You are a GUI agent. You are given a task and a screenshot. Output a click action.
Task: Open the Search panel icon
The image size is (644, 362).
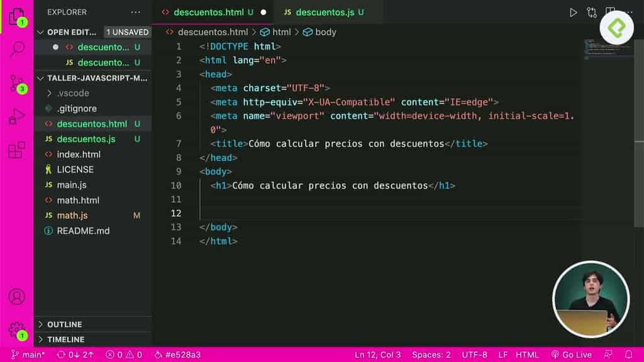tap(18, 47)
